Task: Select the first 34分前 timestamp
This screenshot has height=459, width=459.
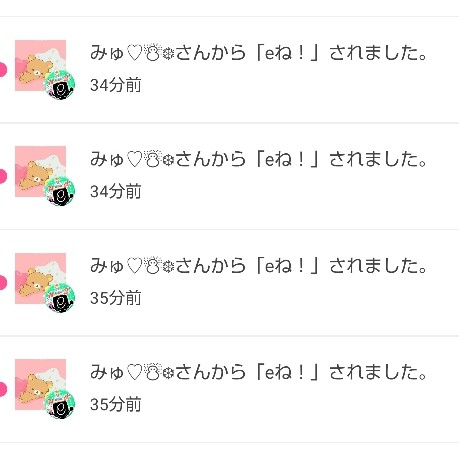Action: pos(116,85)
